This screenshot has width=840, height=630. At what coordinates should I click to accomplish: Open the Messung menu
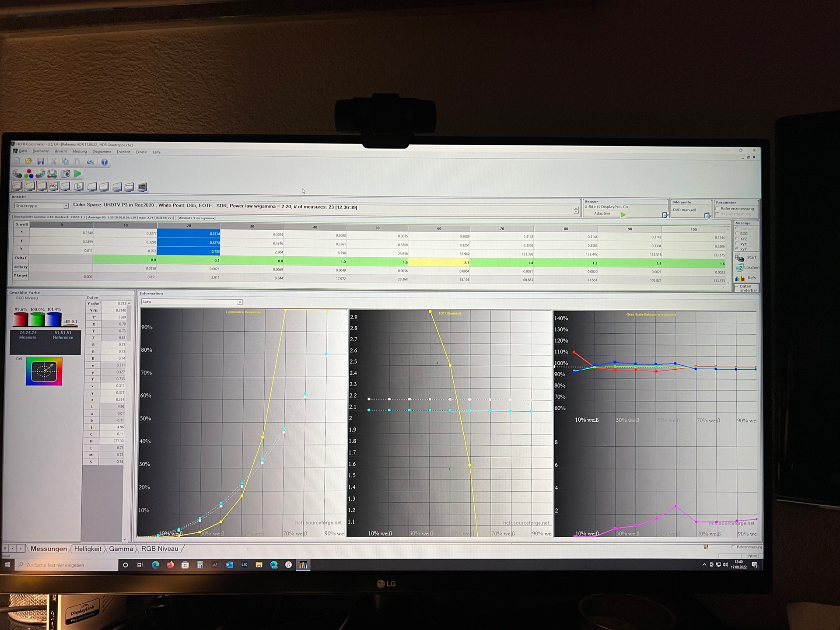(80, 151)
